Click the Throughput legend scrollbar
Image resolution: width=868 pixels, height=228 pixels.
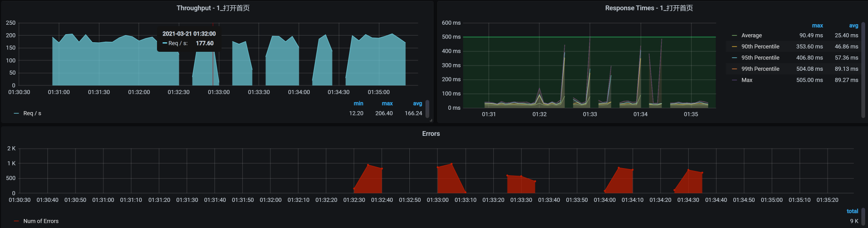coord(427,109)
